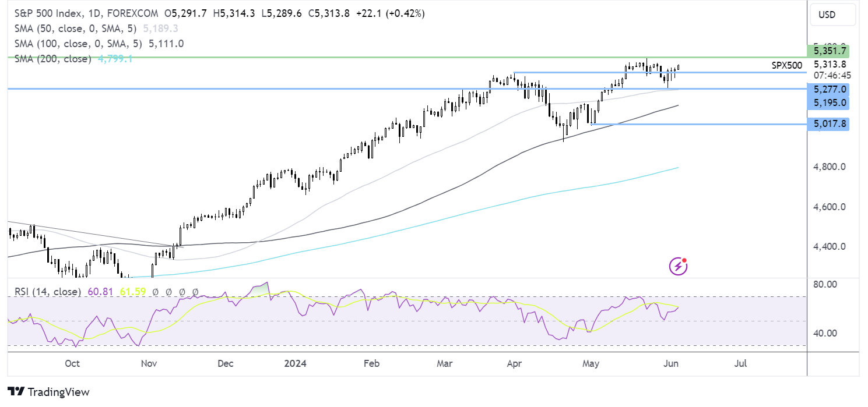This screenshot has height=407, width=868.
Task: Click the 5,195.0 price label
Action: 828,102
